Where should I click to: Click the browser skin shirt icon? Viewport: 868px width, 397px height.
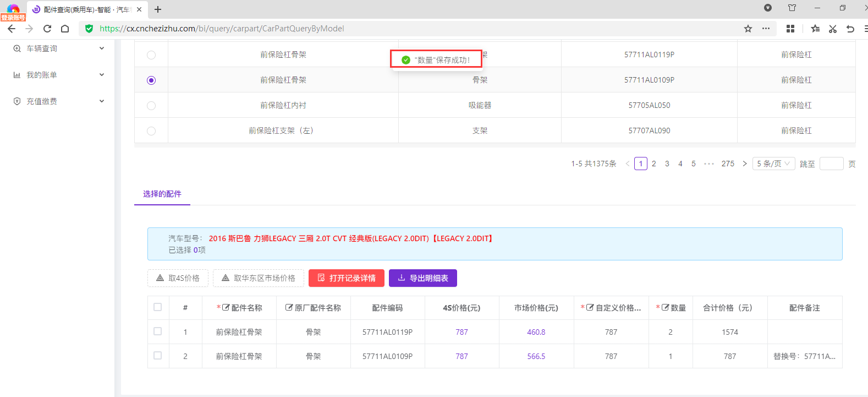click(792, 8)
